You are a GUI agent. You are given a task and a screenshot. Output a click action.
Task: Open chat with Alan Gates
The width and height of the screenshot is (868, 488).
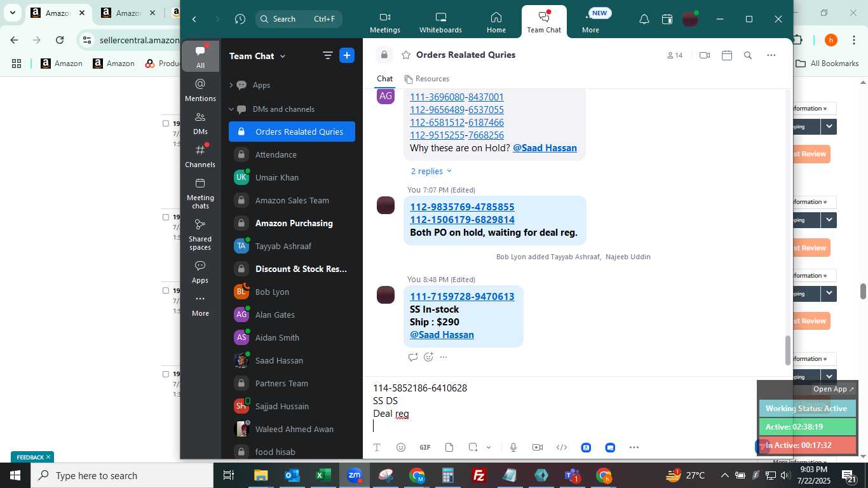[x=292, y=315]
